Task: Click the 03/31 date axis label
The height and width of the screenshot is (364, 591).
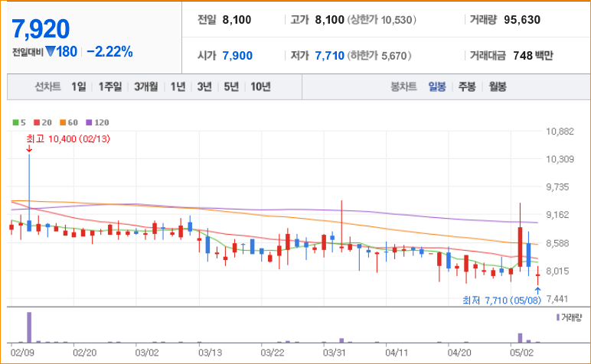Action: point(335,353)
